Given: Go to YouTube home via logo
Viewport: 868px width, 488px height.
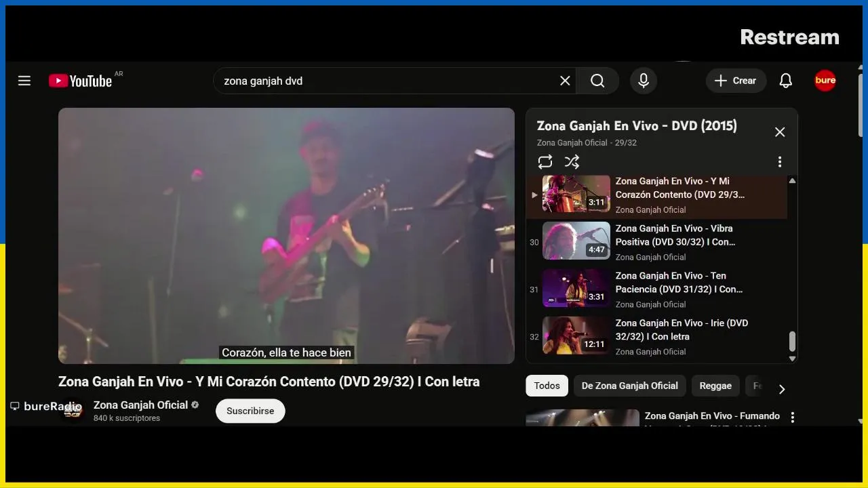Looking at the screenshot, I should 80,81.
